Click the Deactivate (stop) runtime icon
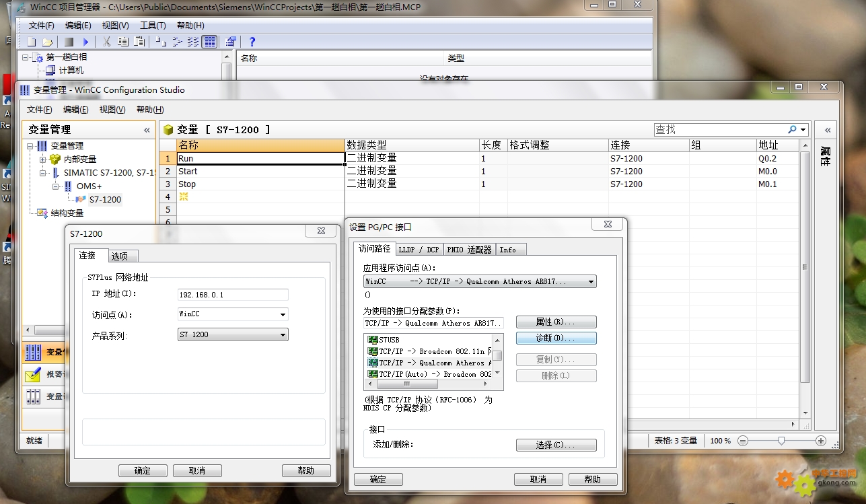 coord(69,42)
